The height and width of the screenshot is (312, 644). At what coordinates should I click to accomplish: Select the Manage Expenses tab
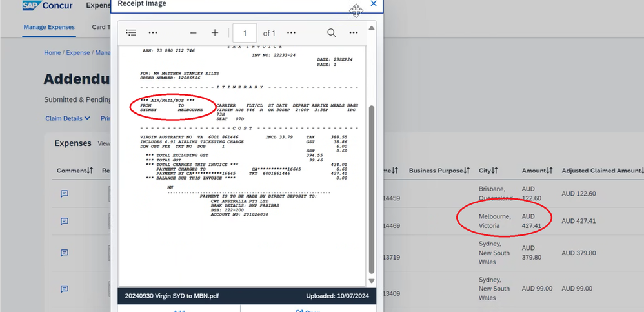click(49, 27)
